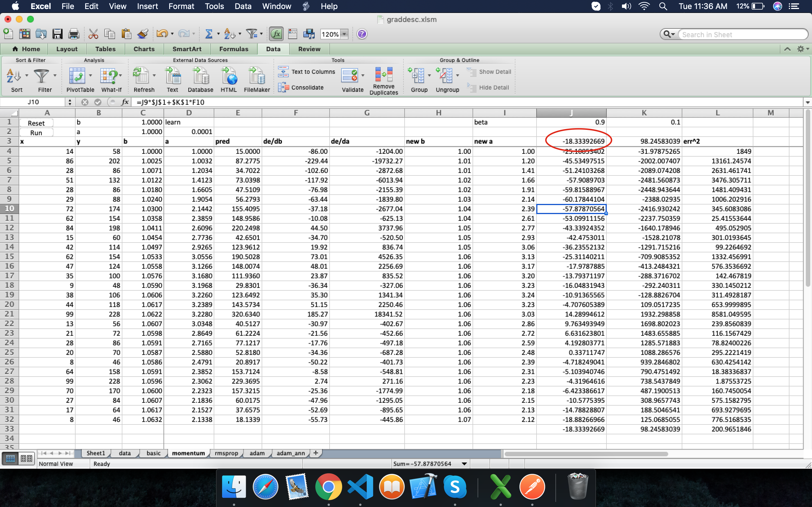Toggle the formula bar fx button in toolbar
Screen dimensions: 812x507
tap(276, 34)
